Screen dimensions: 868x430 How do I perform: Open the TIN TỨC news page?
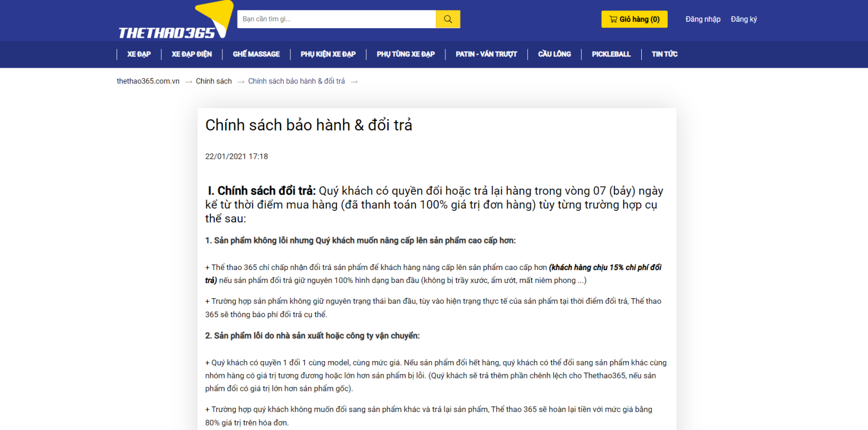[x=664, y=54]
